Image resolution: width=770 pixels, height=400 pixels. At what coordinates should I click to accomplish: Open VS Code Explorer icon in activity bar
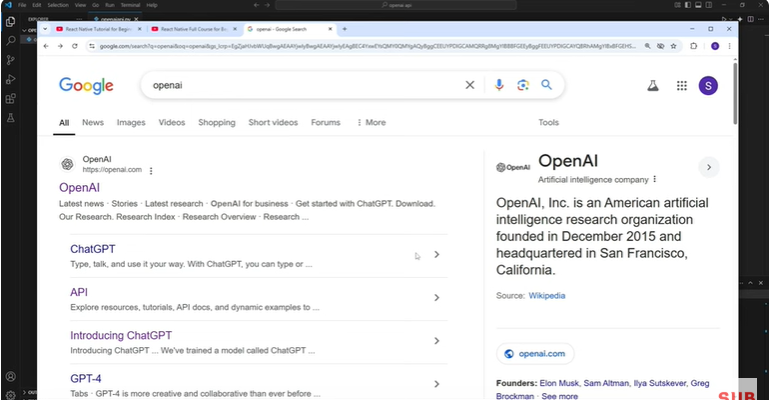tap(10, 22)
